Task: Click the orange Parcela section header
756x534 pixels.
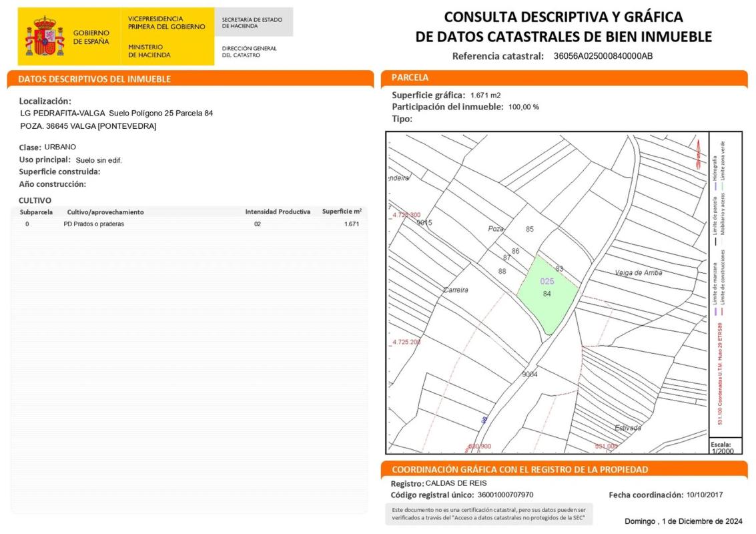Action: coord(410,77)
